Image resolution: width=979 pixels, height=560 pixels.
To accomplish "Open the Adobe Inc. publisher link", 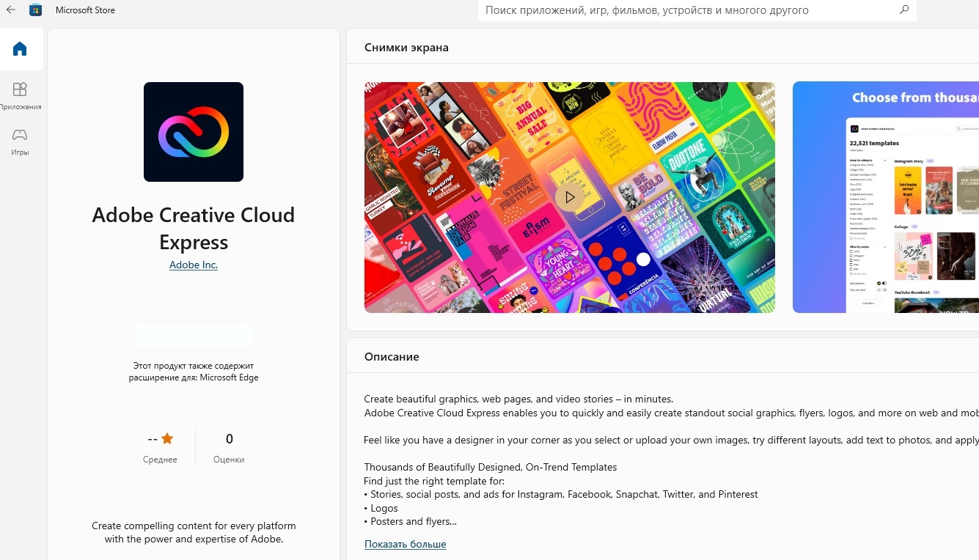I will tap(194, 265).
